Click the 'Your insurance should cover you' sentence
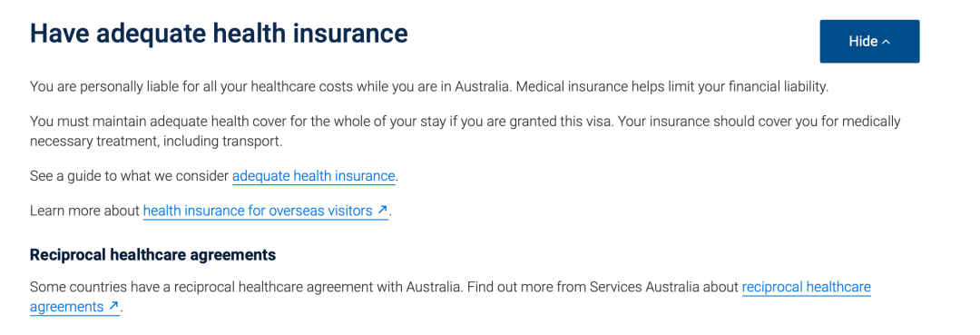The width and height of the screenshot is (980, 335). click(760, 121)
